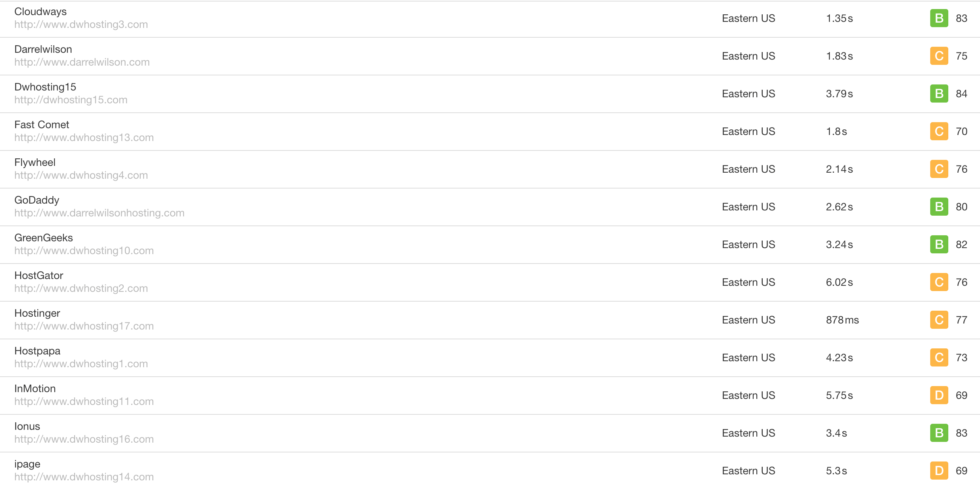Open the http://www.dwhosting17.com link under Hostinger

tap(84, 326)
